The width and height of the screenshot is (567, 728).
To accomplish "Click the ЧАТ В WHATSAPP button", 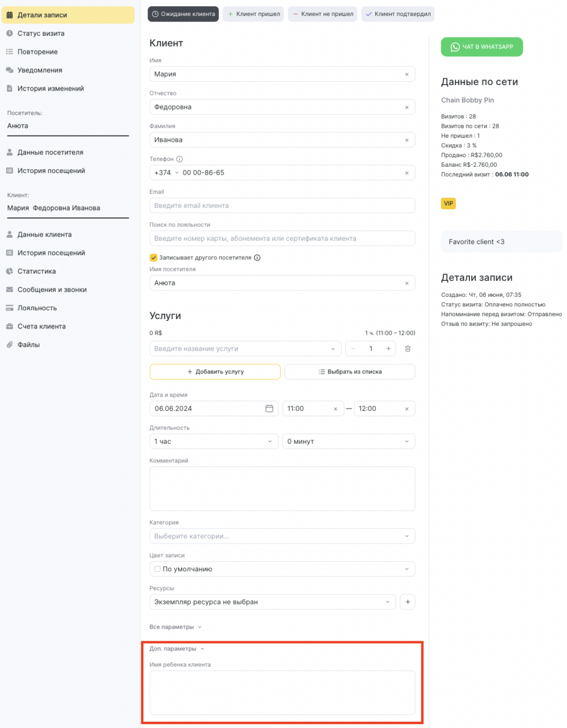I will point(482,47).
